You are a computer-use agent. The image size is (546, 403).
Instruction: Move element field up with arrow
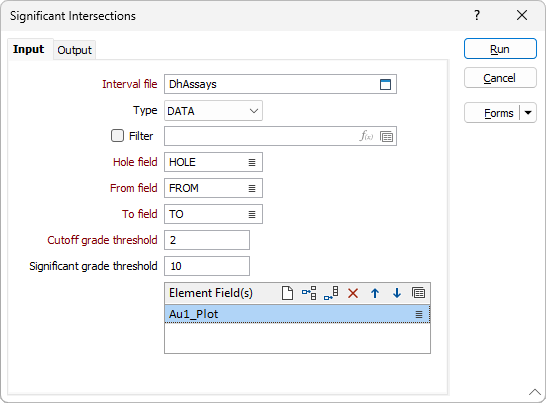pos(375,293)
